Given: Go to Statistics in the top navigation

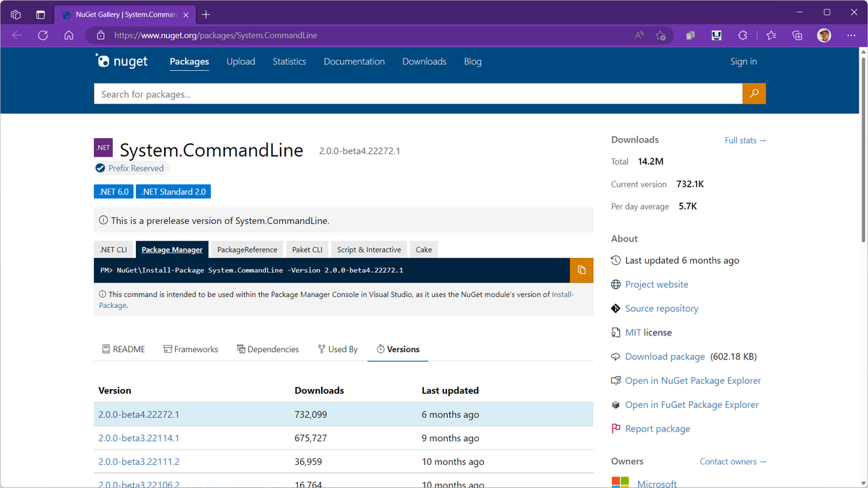Looking at the screenshot, I should coord(289,61).
